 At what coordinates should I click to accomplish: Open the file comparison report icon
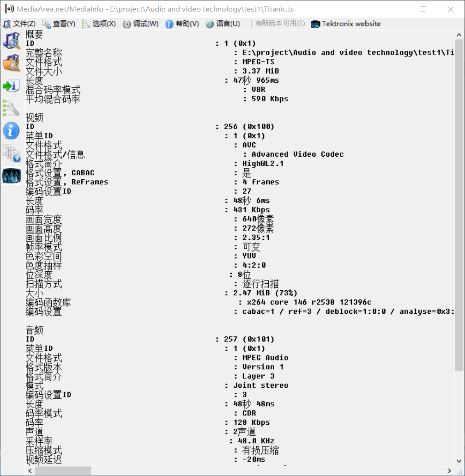pyautogui.click(x=11, y=154)
